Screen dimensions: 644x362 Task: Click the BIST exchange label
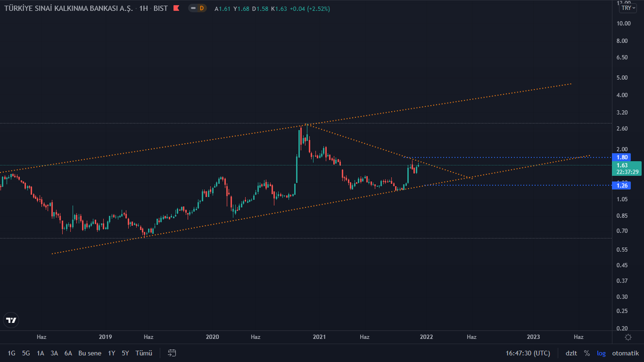click(x=161, y=8)
